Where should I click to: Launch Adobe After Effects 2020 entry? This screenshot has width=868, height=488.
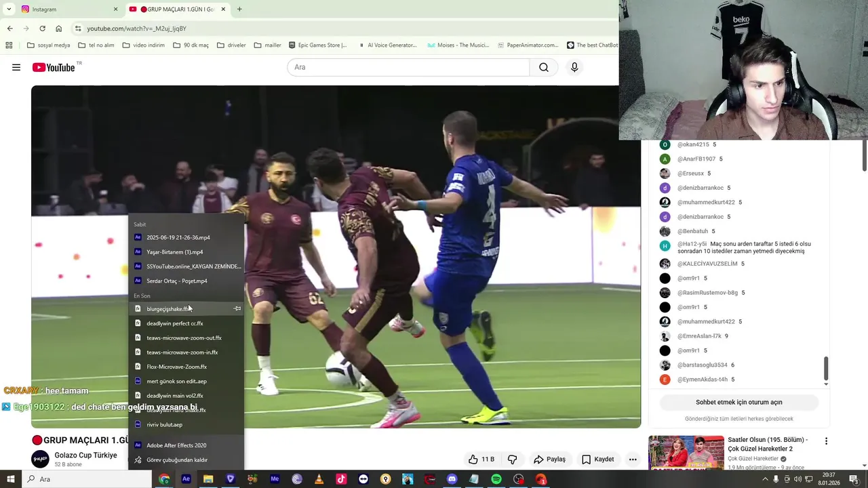click(x=186, y=445)
